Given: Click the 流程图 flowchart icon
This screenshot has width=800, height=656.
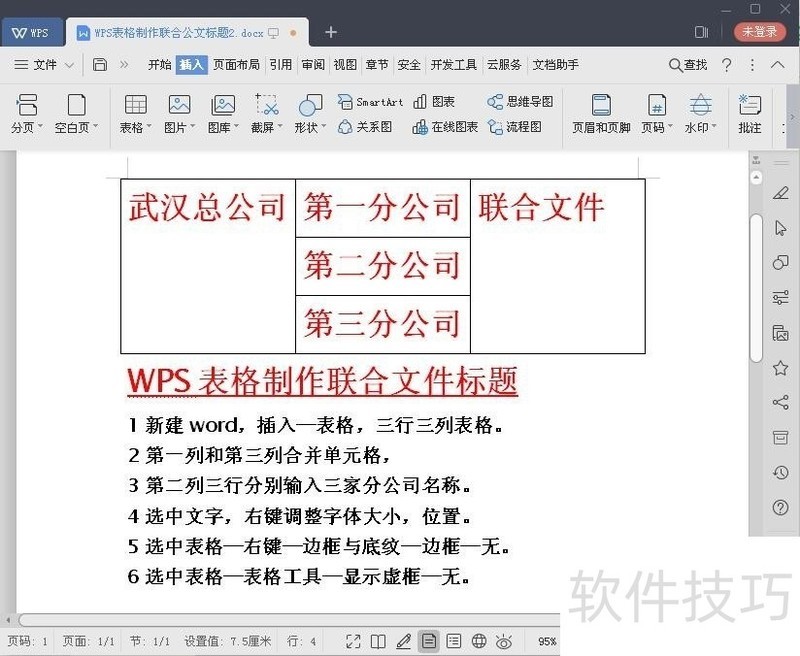Looking at the screenshot, I should click(514, 127).
